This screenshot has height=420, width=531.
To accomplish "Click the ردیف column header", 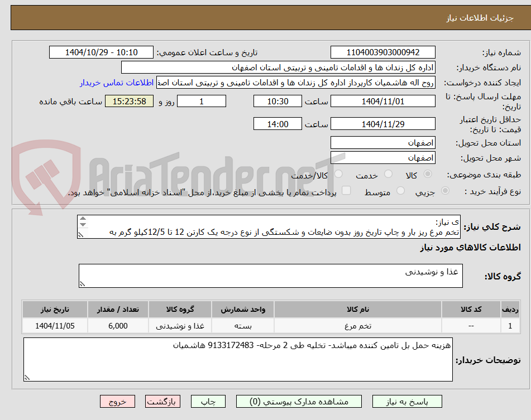I will pyautogui.click(x=510, y=310).
